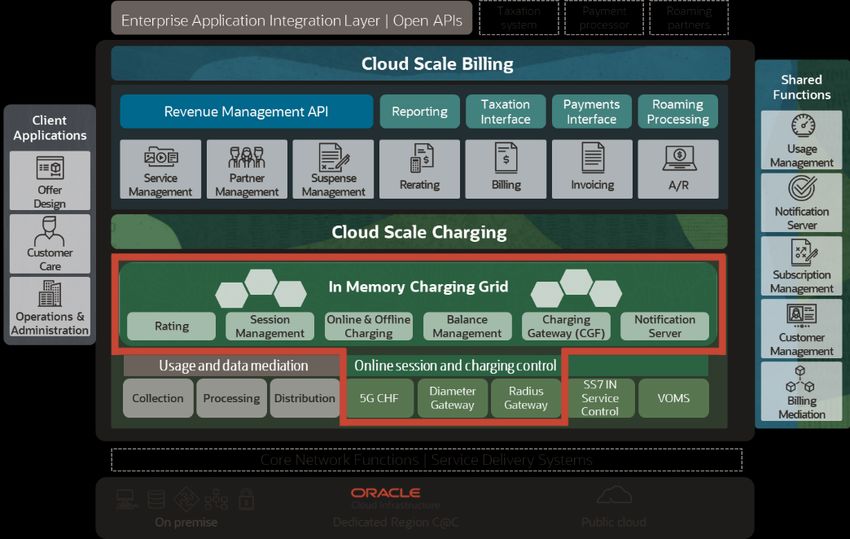This screenshot has width=850, height=539.
Task: Select the Session Management box
Action: (270, 326)
